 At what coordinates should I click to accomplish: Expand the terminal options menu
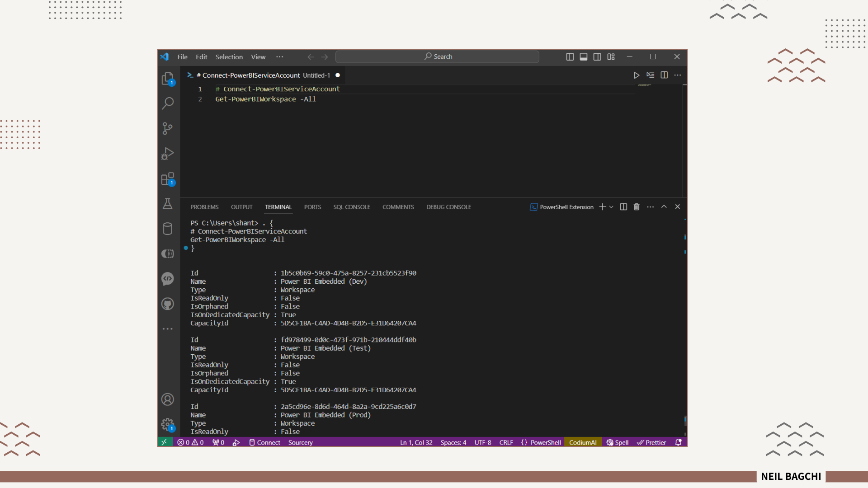coord(651,207)
